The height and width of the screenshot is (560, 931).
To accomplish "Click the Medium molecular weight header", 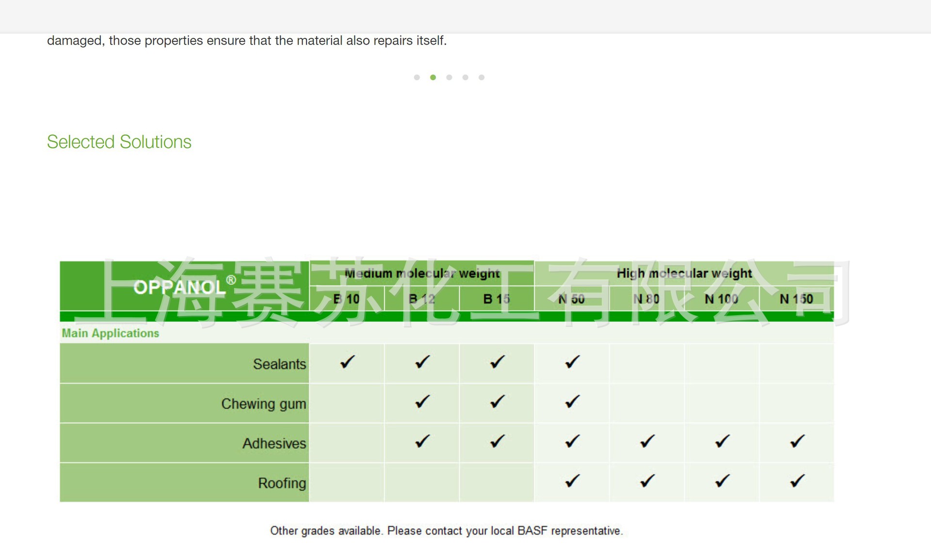I will (x=422, y=273).
